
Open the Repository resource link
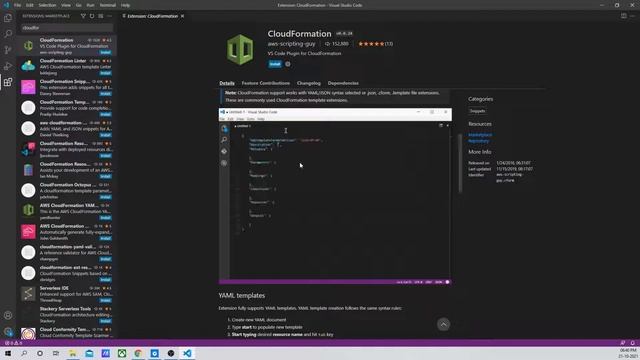pos(479,141)
